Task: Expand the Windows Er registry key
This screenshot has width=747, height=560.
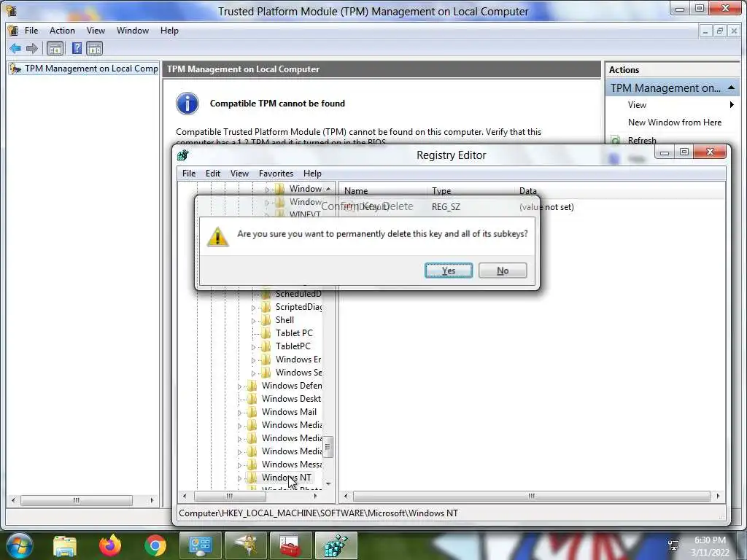Action: click(x=253, y=360)
